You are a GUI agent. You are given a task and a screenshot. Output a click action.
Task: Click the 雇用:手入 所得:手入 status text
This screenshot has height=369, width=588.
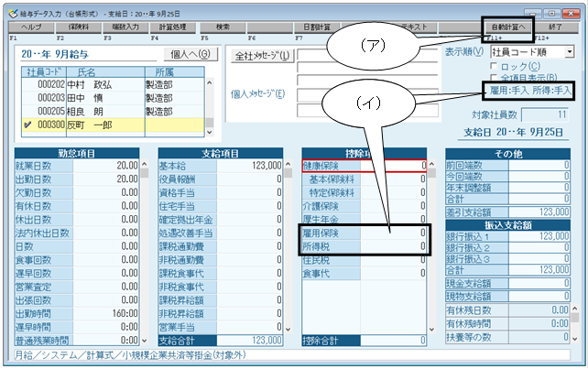click(530, 91)
